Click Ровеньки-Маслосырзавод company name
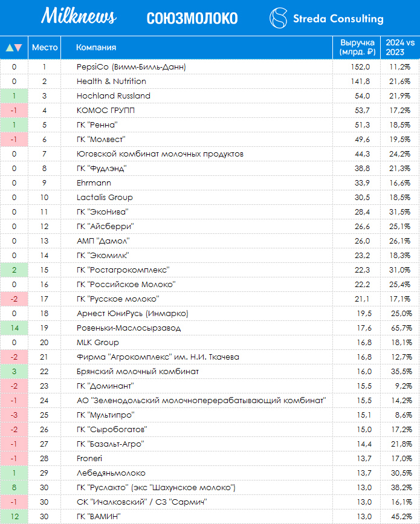420x524 pixels. pyautogui.click(x=129, y=328)
